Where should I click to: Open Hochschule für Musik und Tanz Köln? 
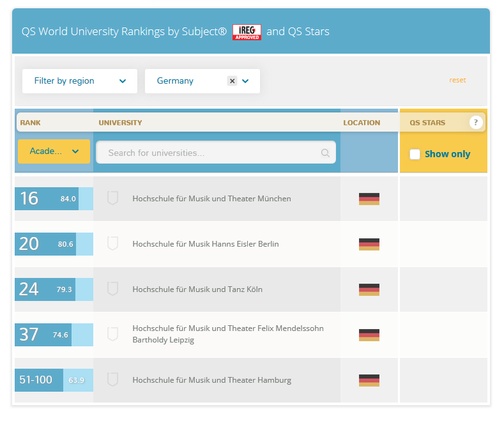pos(197,289)
